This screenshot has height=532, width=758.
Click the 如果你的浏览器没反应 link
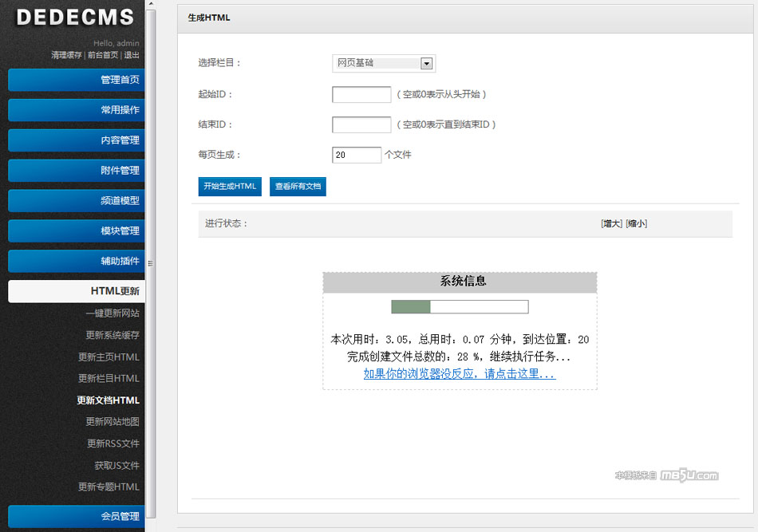[x=460, y=373]
